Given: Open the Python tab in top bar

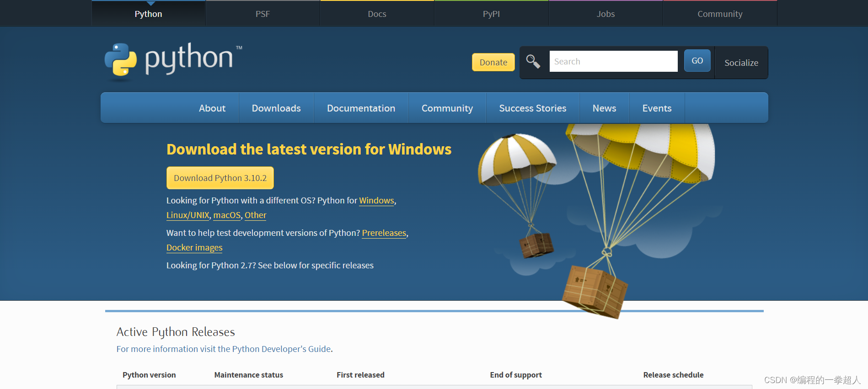Looking at the screenshot, I should 149,14.
